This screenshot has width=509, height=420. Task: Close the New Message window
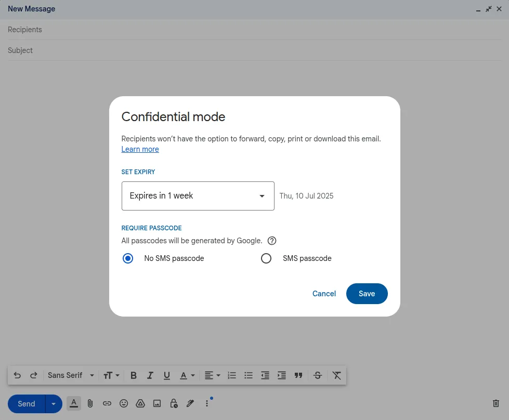click(499, 9)
